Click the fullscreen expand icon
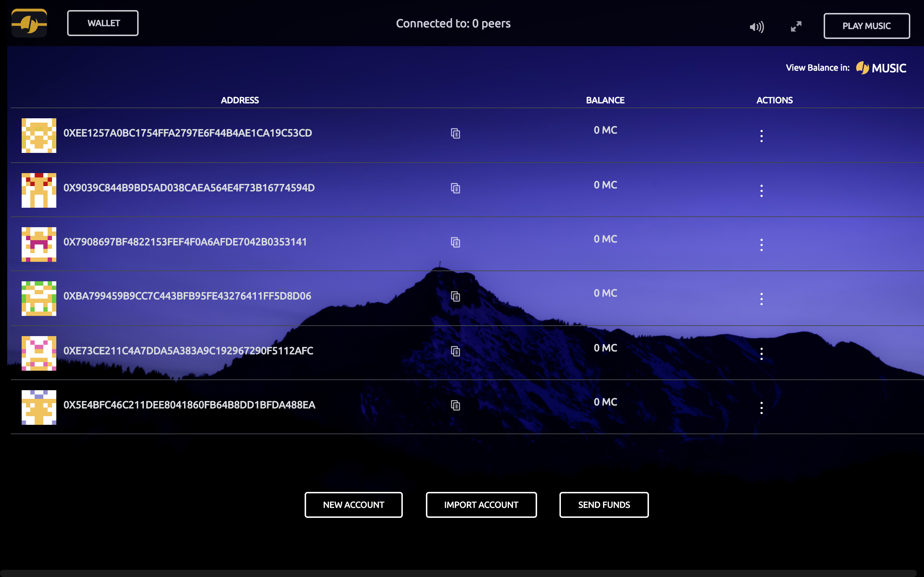924x577 pixels. click(x=796, y=26)
